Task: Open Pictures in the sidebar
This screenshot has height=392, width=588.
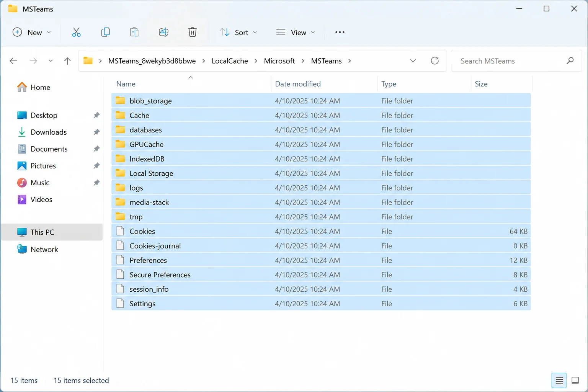Action: click(37, 166)
